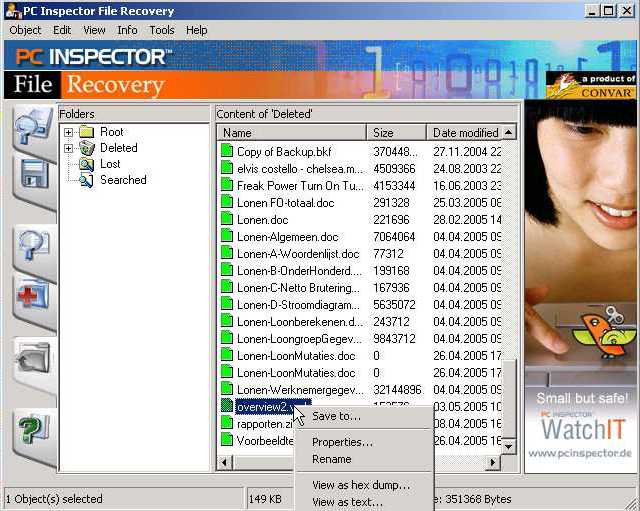
Task: Click the Lost folder magnifier icon
Action: [x=87, y=164]
